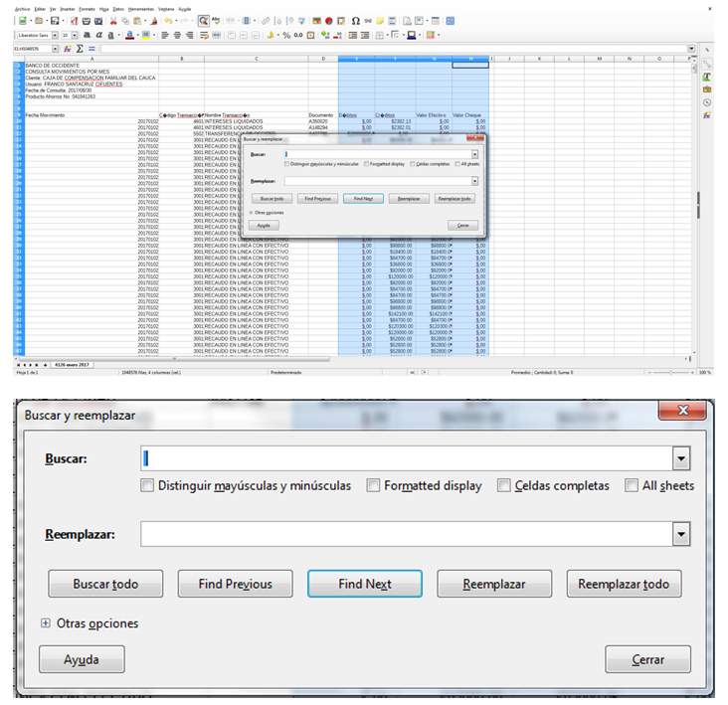The image size is (728, 705).
Task: Click the Reemplazar text field in the enlarged dialog
Action: point(406,535)
